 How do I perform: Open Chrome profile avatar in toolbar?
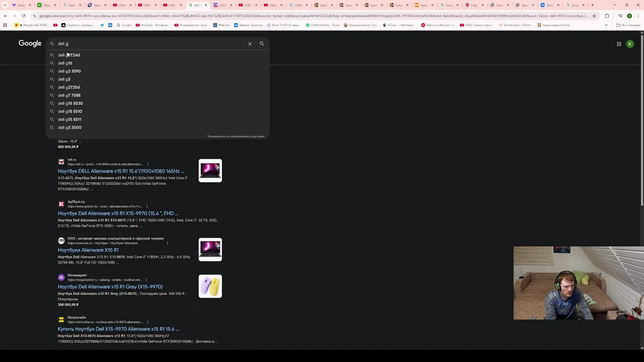pos(629,16)
